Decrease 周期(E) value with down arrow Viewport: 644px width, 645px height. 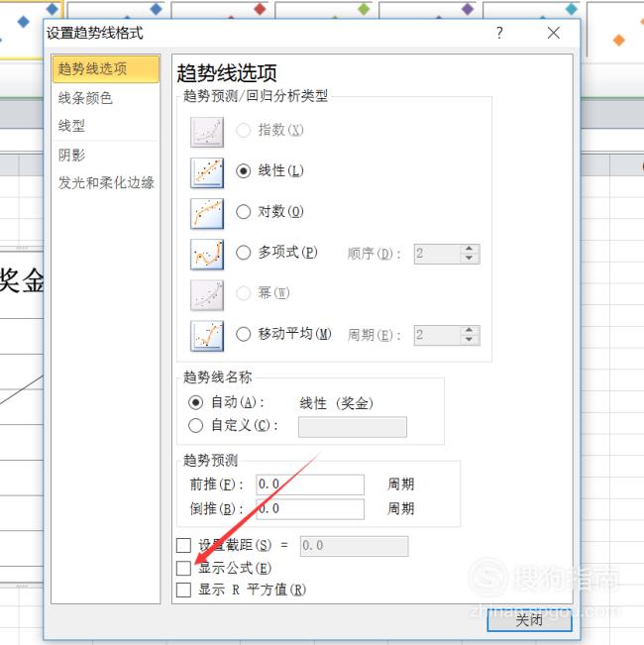point(469,340)
